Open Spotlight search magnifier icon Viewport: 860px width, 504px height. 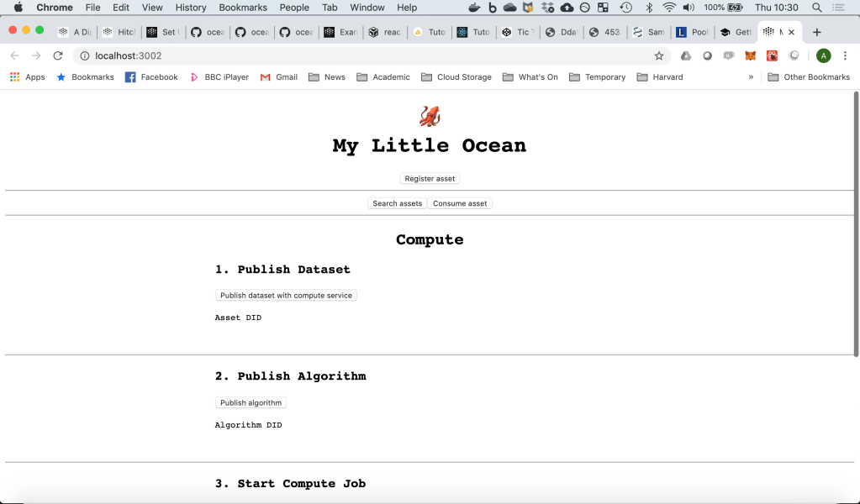(x=816, y=8)
